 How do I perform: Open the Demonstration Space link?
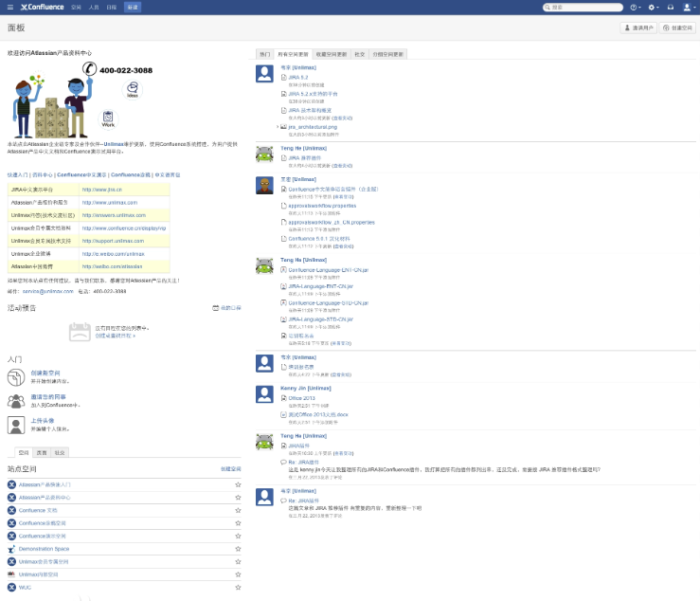click(x=44, y=549)
